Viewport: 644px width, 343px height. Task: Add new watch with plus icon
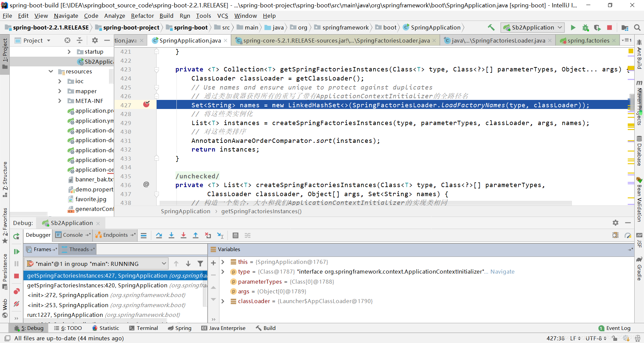[x=213, y=263]
